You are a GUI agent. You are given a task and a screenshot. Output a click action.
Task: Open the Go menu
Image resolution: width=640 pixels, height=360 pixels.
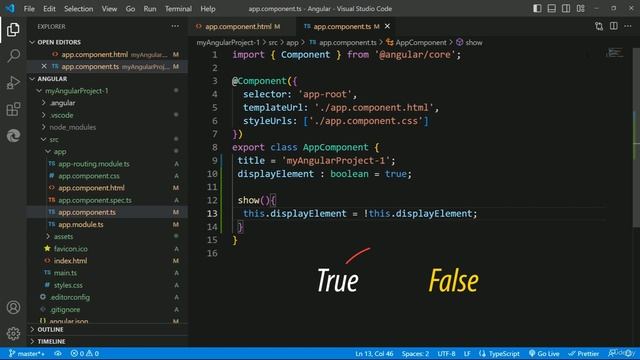(x=130, y=9)
